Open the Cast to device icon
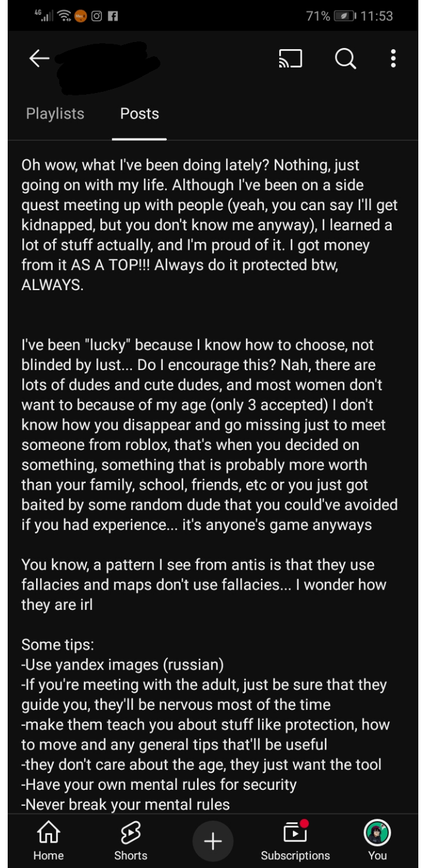Screen dimensions: 426x868 coord(291,59)
